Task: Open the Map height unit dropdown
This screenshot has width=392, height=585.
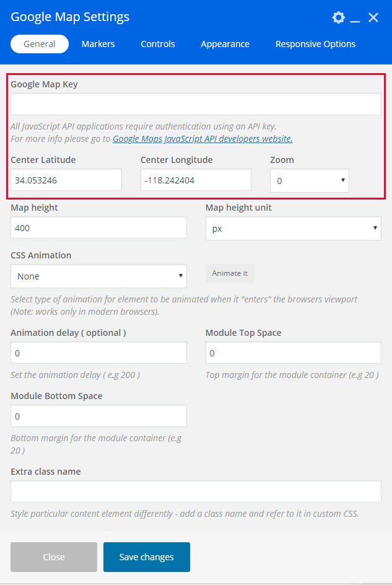Action: [293, 228]
